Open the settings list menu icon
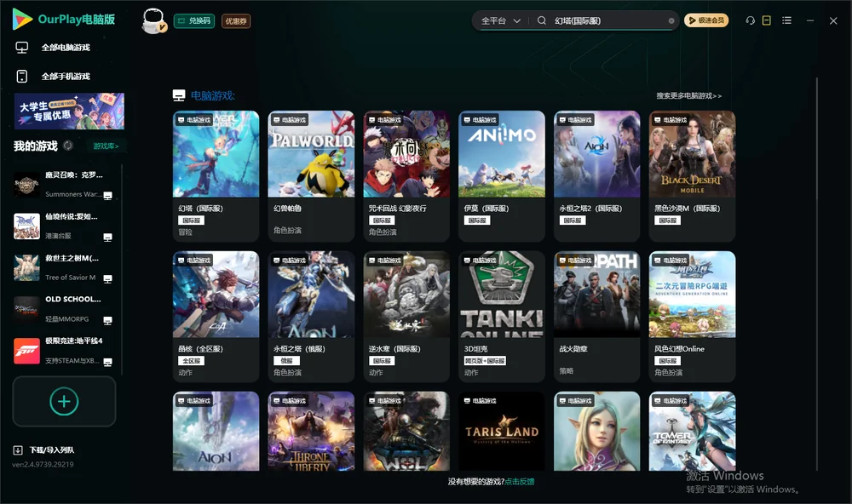 [x=786, y=20]
